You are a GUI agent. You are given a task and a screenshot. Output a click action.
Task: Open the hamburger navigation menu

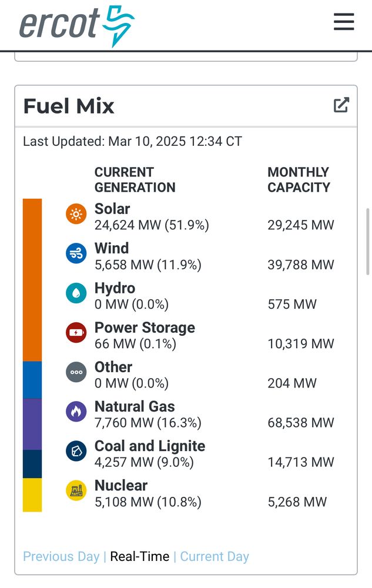click(344, 22)
